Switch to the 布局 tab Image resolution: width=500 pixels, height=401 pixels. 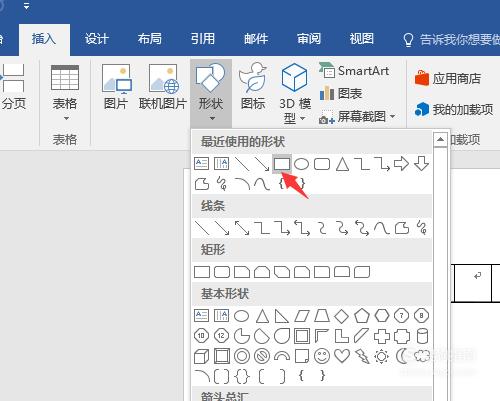pos(150,39)
